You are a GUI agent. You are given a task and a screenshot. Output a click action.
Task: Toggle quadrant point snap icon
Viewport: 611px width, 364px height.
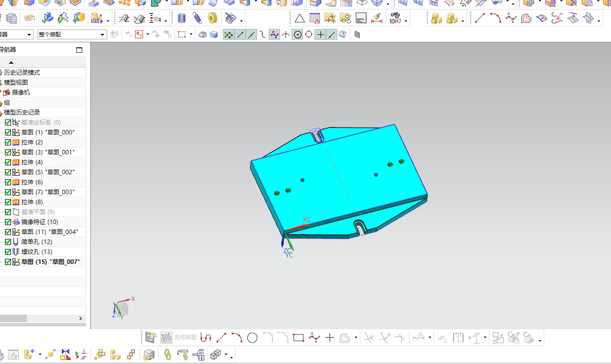(x=309, y=35)
